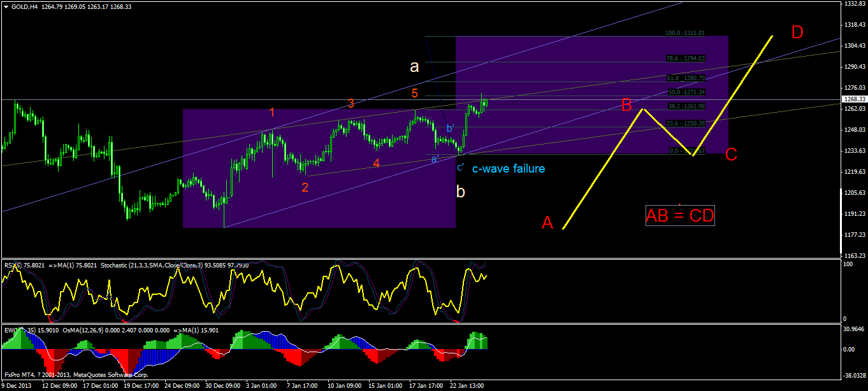This screenshot has height=391, width=868.
Task: Select the red letter C label
Action: point(731,154)
